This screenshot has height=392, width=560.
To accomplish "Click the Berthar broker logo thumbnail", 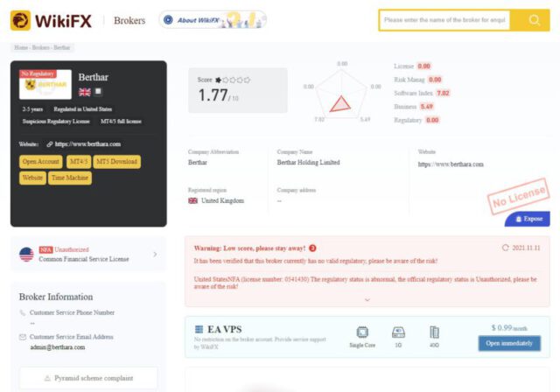I will [45, 85].
